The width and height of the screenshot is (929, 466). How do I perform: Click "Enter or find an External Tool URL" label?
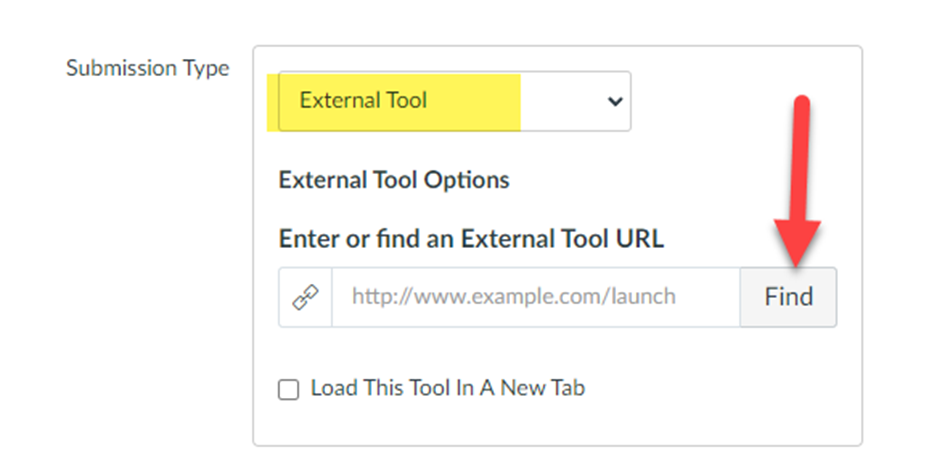point(471,239)
